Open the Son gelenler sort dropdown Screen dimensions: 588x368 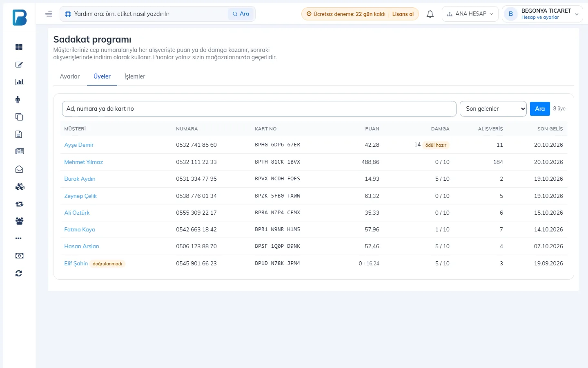tap(493, 109)
